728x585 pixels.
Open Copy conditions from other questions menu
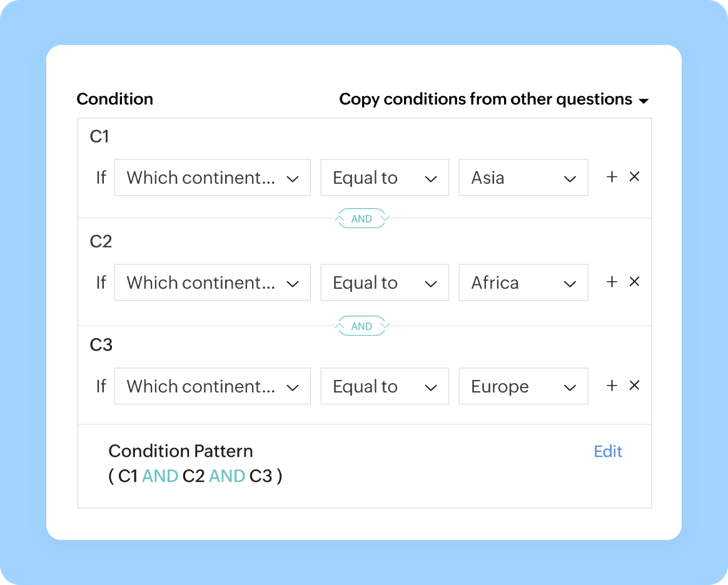pyautogui.click(x=493, y=99)
